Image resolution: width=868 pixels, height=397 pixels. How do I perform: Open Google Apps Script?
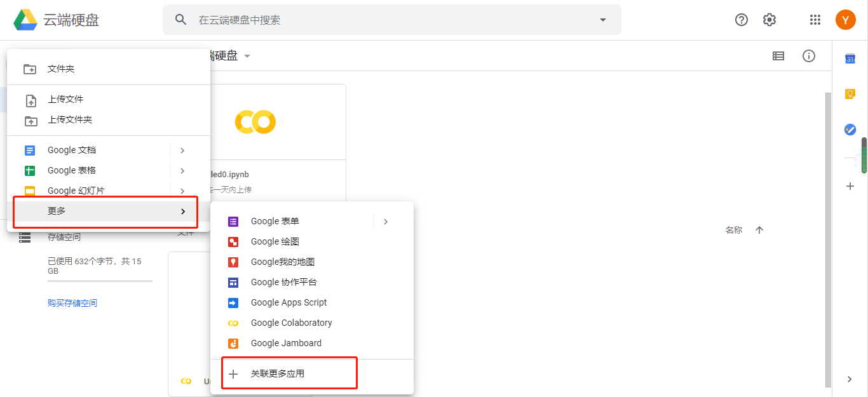click(x=288, y=302)
